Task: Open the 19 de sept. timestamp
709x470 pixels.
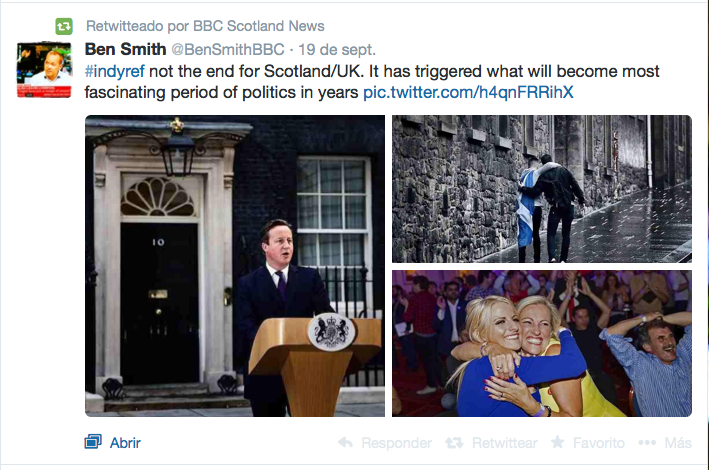Action: [338, 48]
